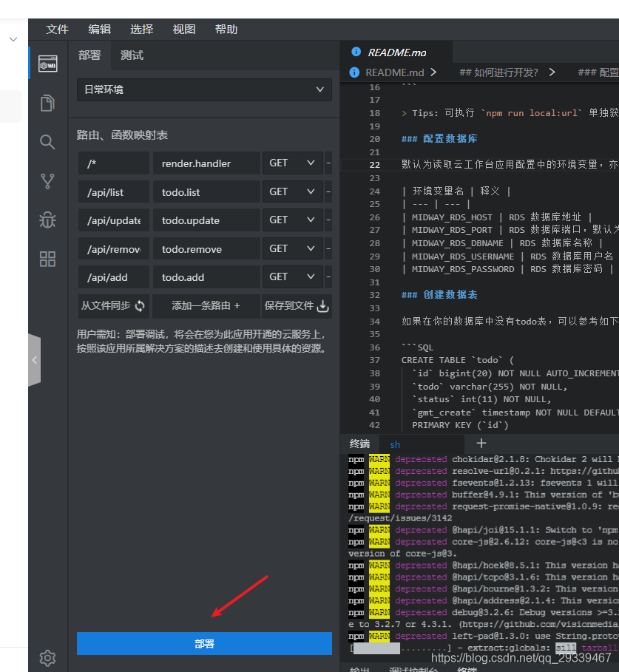Click 添加一条路由 + button

click(206, 305)
